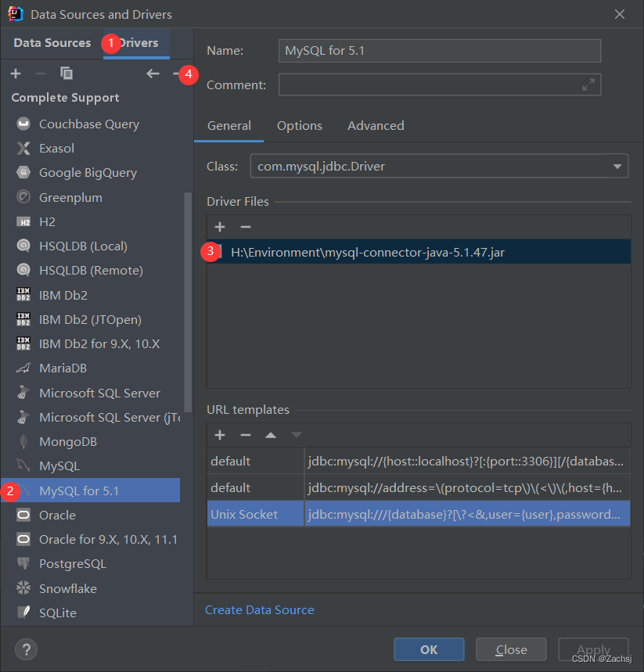Select the Google BigQuery driver
Viewport: 644px width, 672px height.
coord(91,173)
